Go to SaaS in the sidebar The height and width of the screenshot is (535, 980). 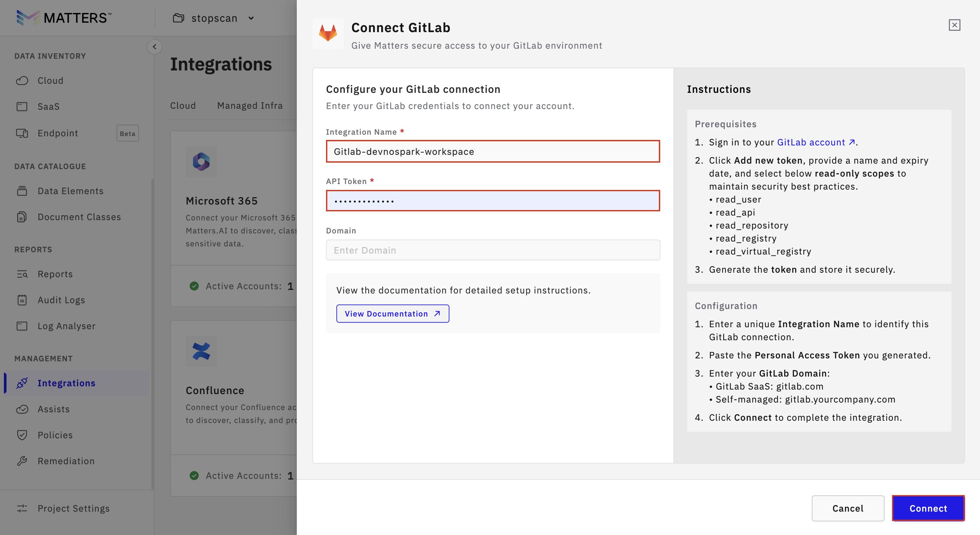click(x=49, y=106)
